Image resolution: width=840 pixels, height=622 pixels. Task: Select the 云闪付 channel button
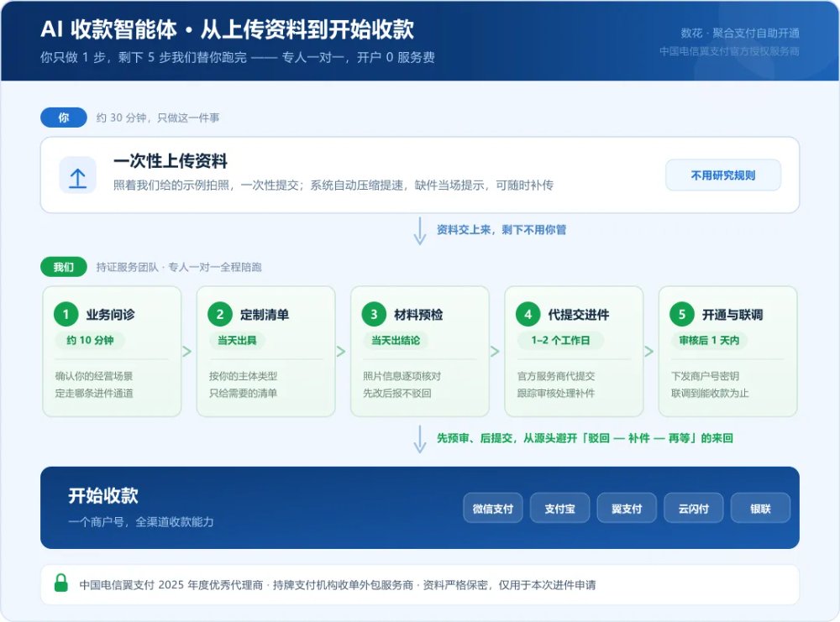pos(694,508)
